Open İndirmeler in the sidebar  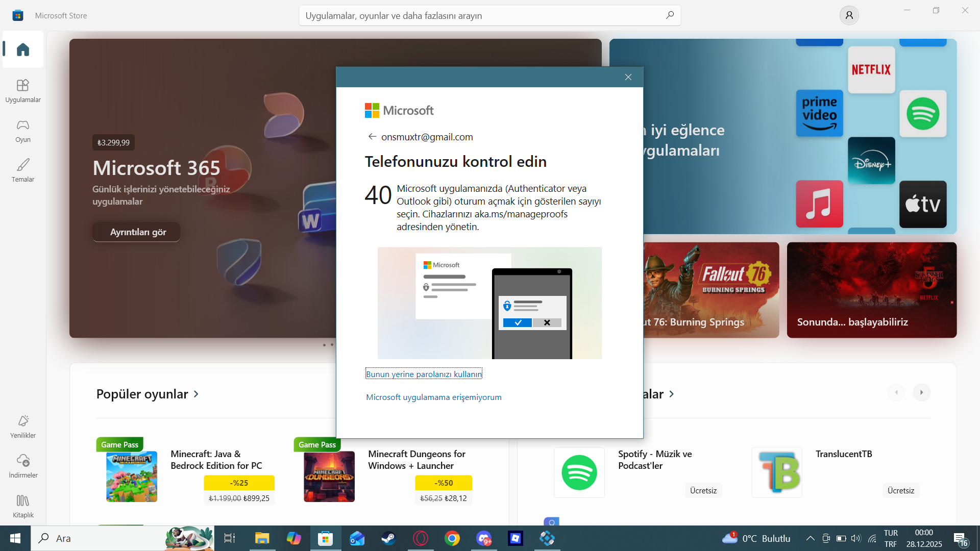pos(23,466)
